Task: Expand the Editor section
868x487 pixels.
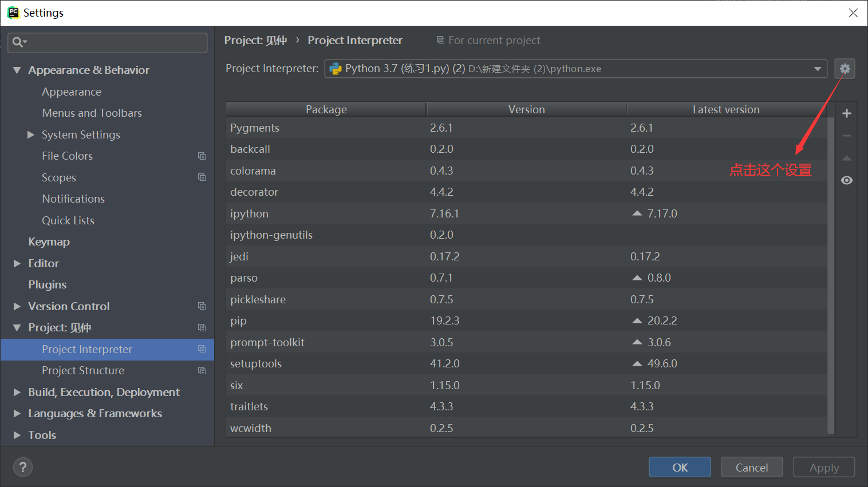Action: point(17,263)
